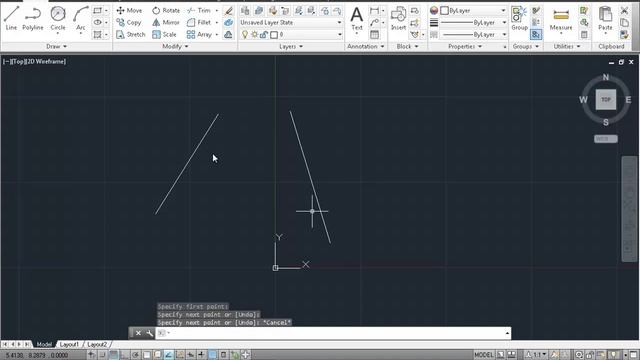Select the Trim command
The height and width of the screenshot is (360, 640).
199,10
